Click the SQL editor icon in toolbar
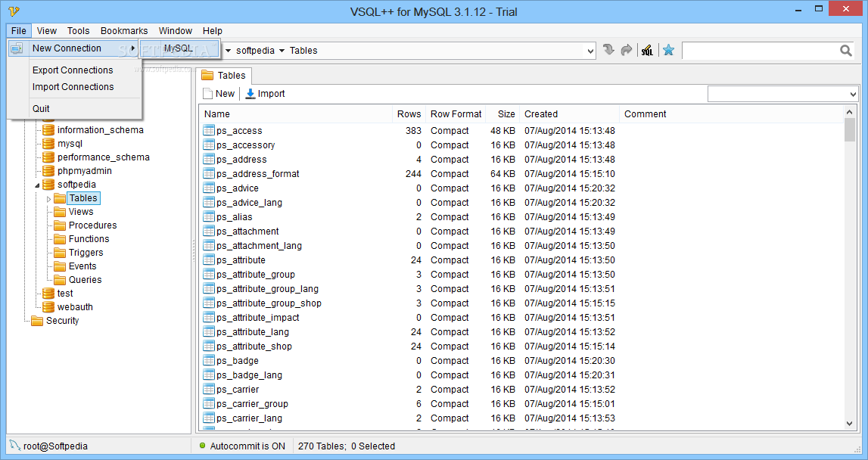The height and width of the screenshot is (460, 868). pos(646,51)
